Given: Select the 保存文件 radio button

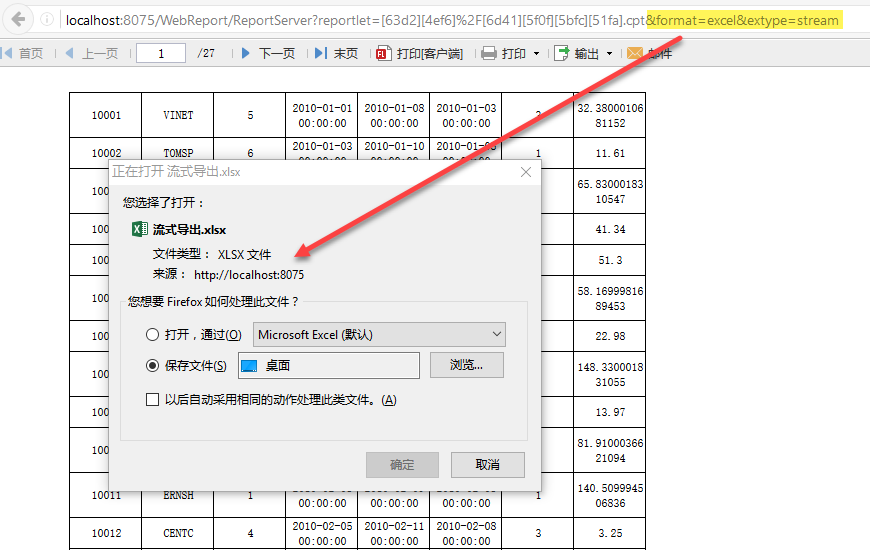Looking at the screenshot, I should pyautogui.click(x=152, y=366).
